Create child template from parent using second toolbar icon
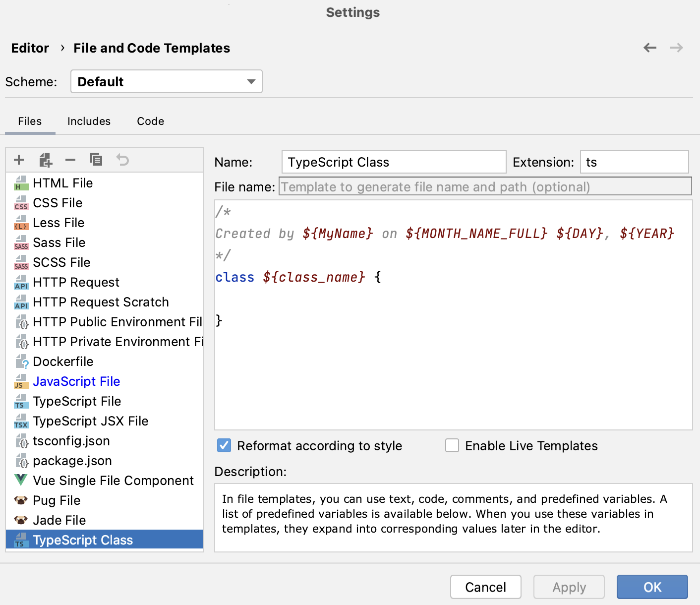The width and height of the screenshot is (700, 605). (x=45, y=160)
